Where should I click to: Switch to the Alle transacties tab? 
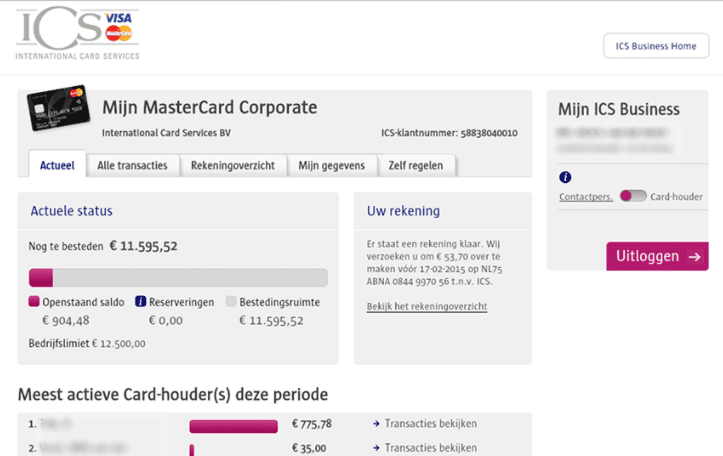tap(132, 166)
